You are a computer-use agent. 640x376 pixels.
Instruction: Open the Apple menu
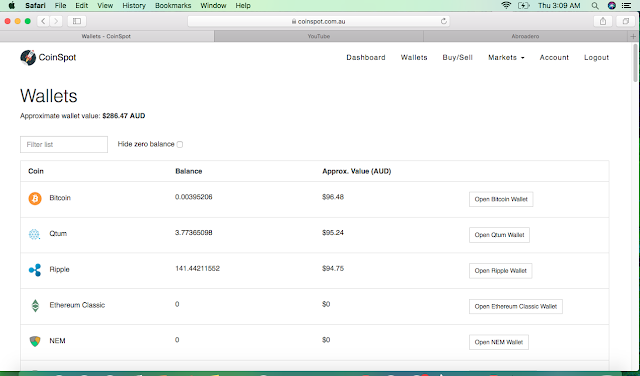pyautogui.click(x=11, y=6)
